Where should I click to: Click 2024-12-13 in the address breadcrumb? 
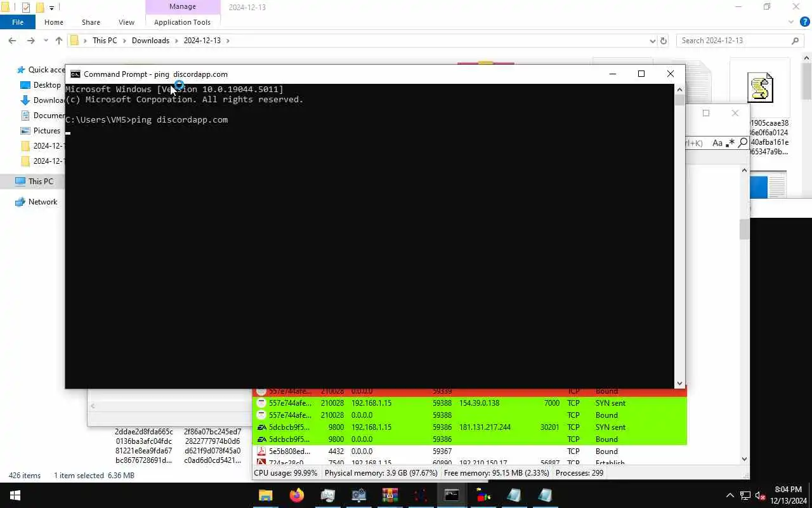pyautogui.click(x=202, y=41)
